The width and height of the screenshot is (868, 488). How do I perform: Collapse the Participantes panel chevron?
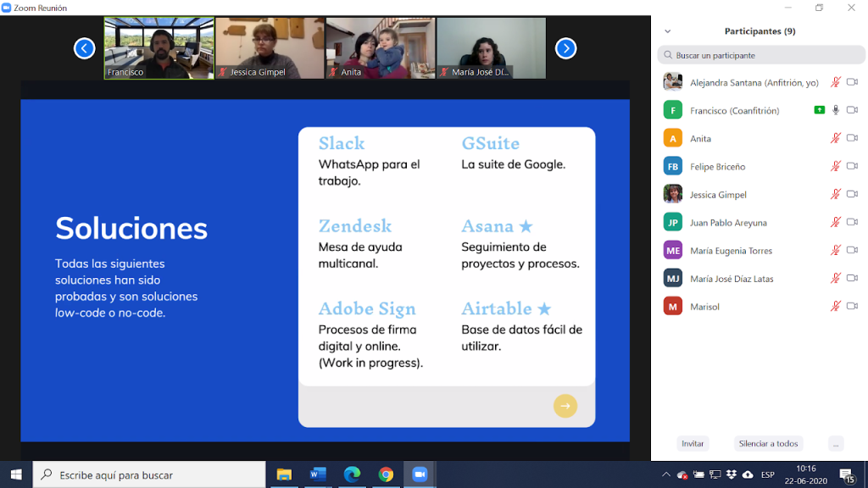[668, 31]
